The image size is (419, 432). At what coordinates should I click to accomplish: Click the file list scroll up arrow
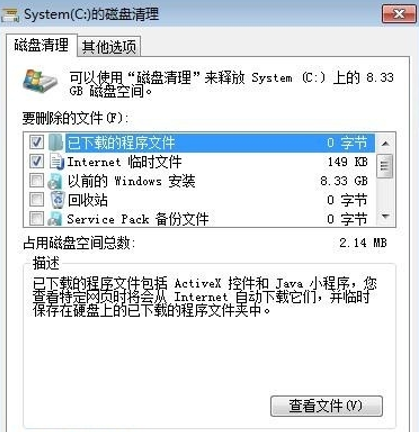click(x=385, y=143)
